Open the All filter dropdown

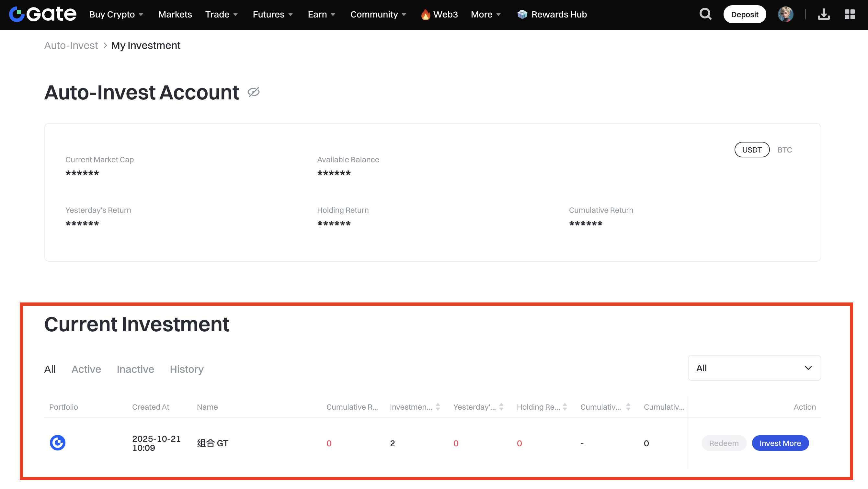click(754, 368)
